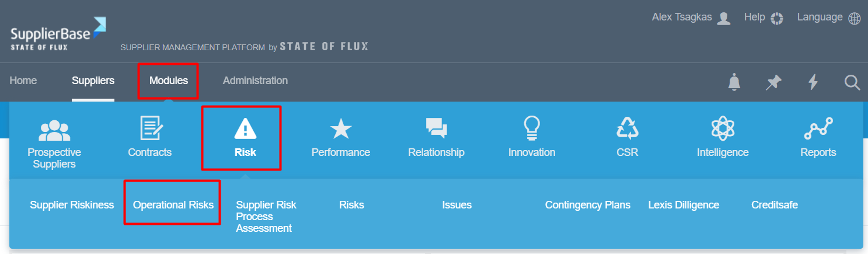Click the pin icon in header
The width and height of the screenshot is (868, 254).
(773, 82)
